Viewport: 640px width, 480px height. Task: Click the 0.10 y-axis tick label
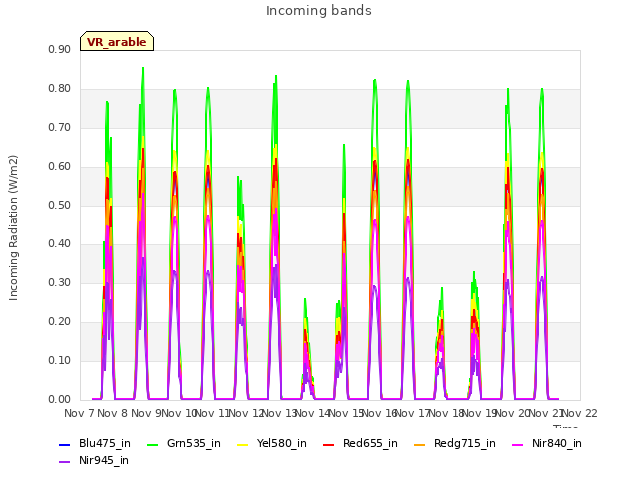point(60,360)
